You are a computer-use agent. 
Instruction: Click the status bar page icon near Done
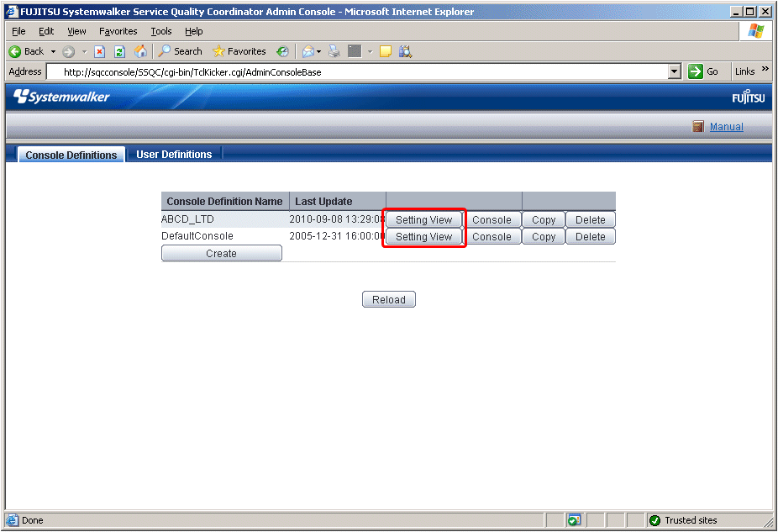point(12,520)
